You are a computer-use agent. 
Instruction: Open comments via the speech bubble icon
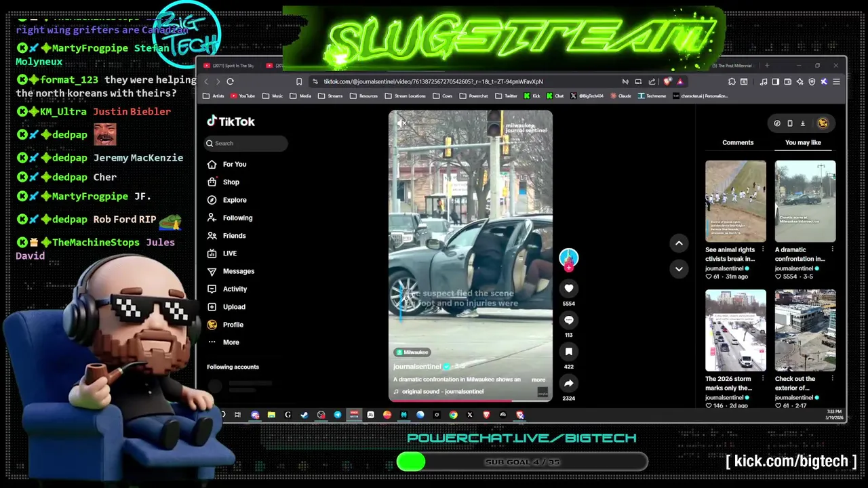568,320
